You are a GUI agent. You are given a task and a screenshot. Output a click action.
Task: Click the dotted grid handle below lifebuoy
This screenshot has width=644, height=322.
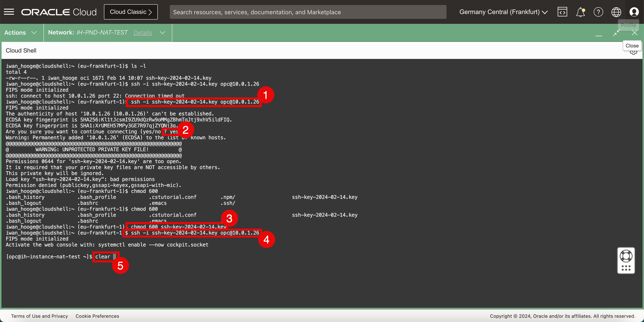click(626, 268)
